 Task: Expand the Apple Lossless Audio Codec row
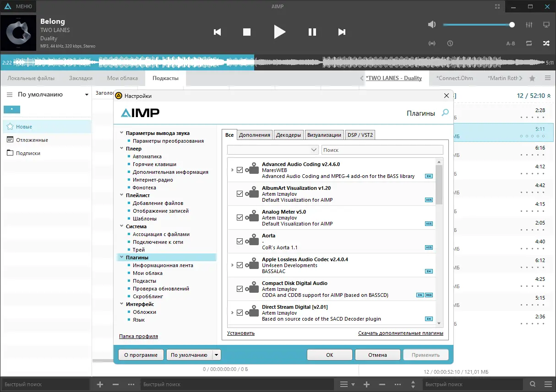[x=232, y=265]
